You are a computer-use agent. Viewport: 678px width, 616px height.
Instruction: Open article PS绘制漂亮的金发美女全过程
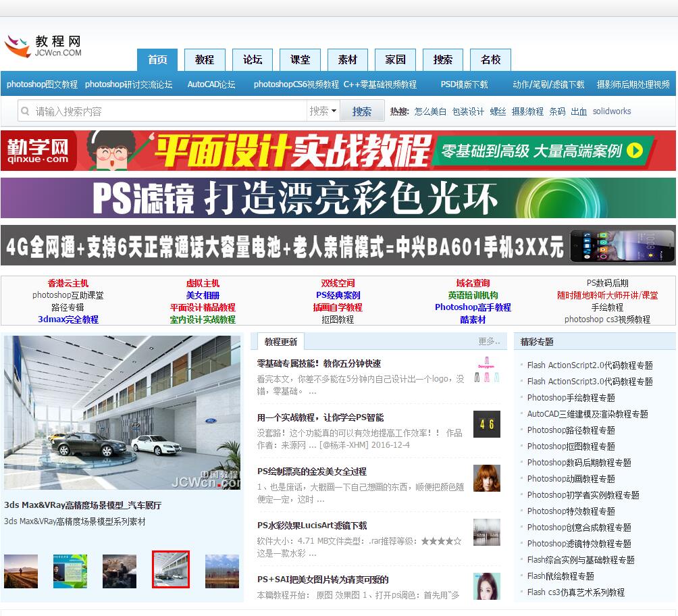pyautogui.click(x=312, y=471)
